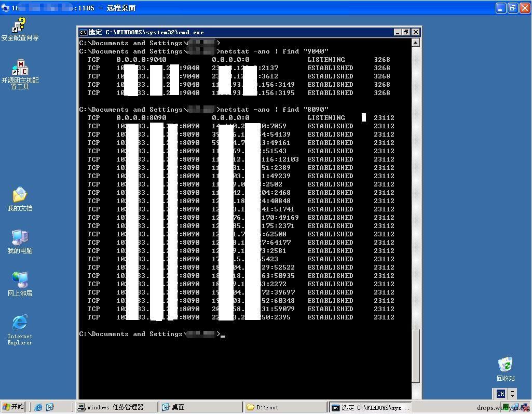Select the 开源团主机配置工具 desktop icon
This screenshot has width=532, height=414.
coord(20,68)
